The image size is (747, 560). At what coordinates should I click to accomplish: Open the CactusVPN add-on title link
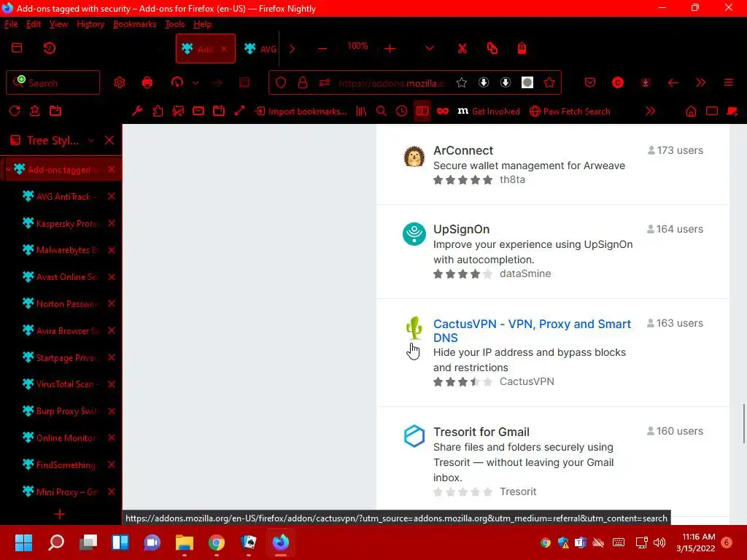click(x=532, y=330)
